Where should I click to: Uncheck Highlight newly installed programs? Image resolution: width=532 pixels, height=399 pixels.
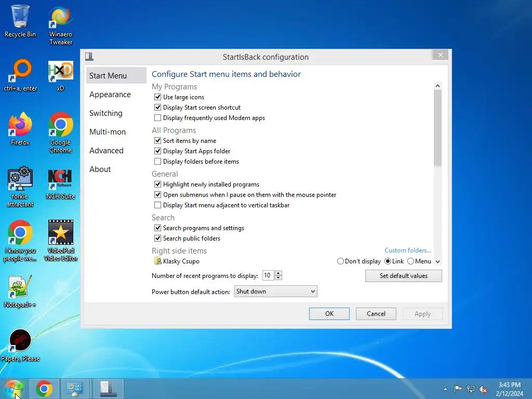click(x=157, y=184)
